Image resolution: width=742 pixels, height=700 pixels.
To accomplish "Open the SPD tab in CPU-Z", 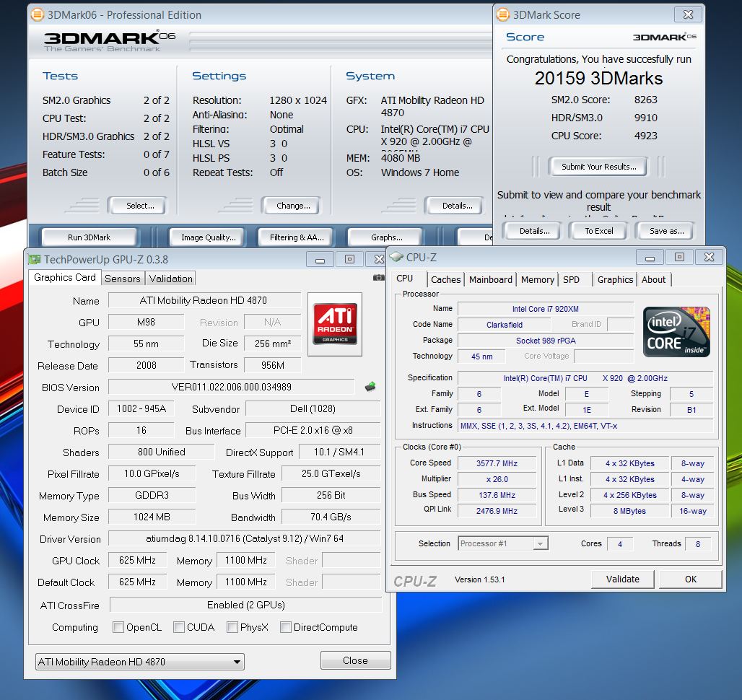I will coord(571,279).
